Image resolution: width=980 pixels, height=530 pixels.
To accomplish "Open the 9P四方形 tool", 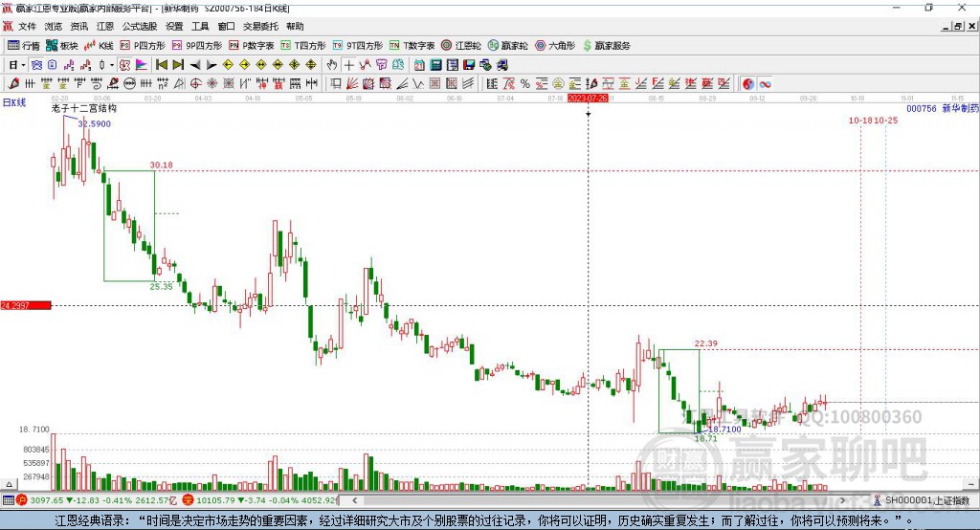I will coord(197,46).
